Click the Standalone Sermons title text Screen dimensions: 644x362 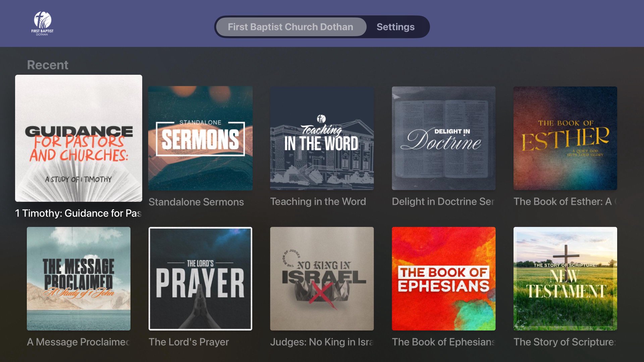(196, 202)
